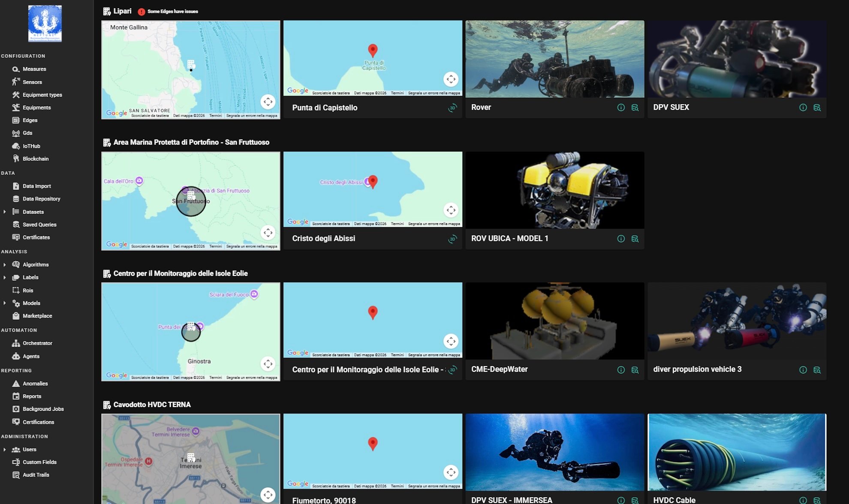Toggle fullscreen on Termini Imerese map
The image size is (849, 504).
268,495
